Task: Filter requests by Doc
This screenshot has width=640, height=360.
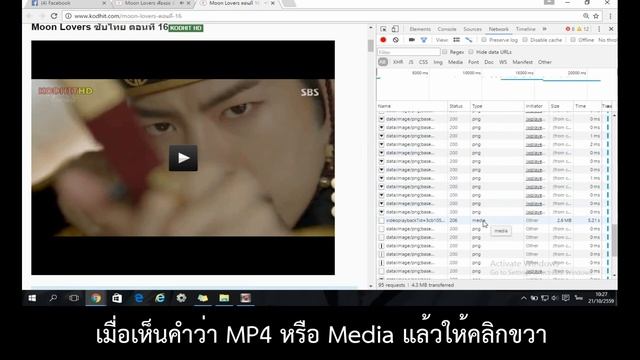Action: [489, 62]
